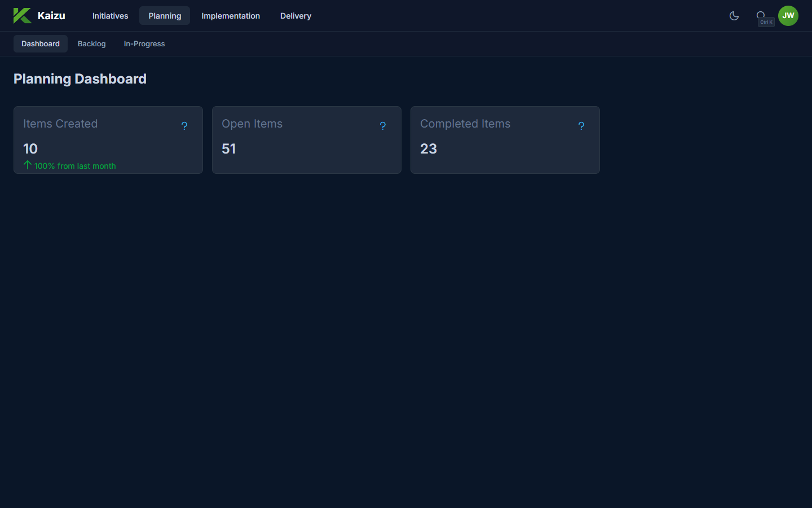This screenshot has width=812, height=508.
Task: Select the Open Items stat card
Action: point(306,140)
